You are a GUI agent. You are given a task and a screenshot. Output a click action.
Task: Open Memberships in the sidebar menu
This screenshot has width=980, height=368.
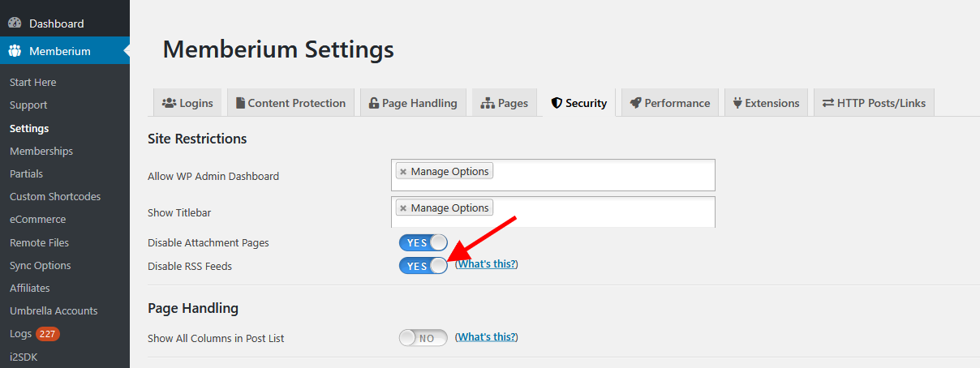[41, 151]
